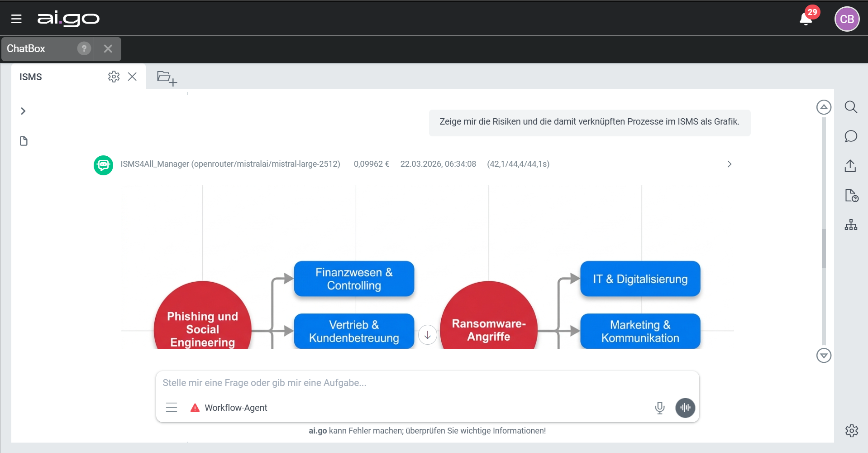Toggle the audio waveform voice mode button
Image resolution: width=868 pixels, height=453 pixels.
(x=685, y=408)
